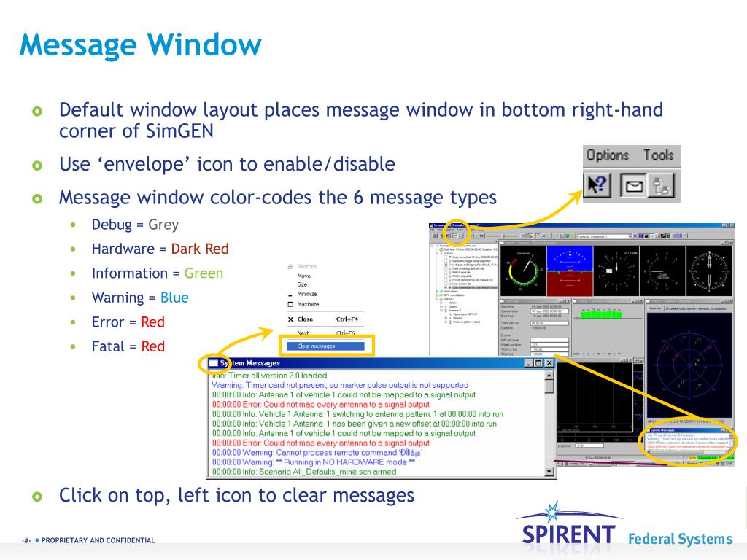The height and width of the screenshot is (560, 747).
Task: Toggle the Data streaming definition file checkbox
Action: (446, 268)
